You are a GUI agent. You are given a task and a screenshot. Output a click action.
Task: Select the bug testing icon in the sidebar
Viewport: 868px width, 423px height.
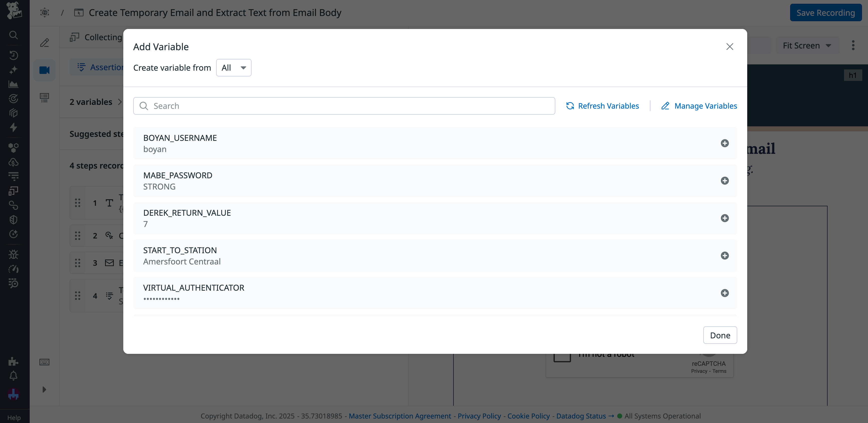pos(13,255)
